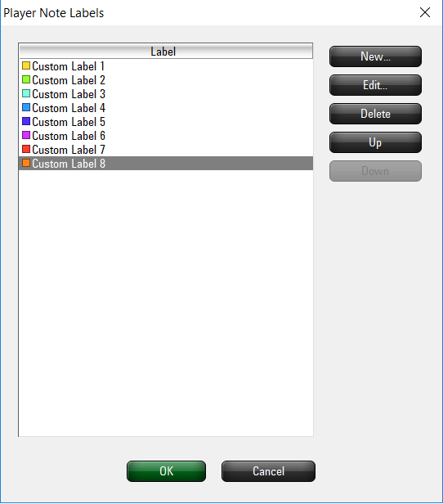
Task: Click the green swatch of Custom Label 2
Action: coord(26,79)
